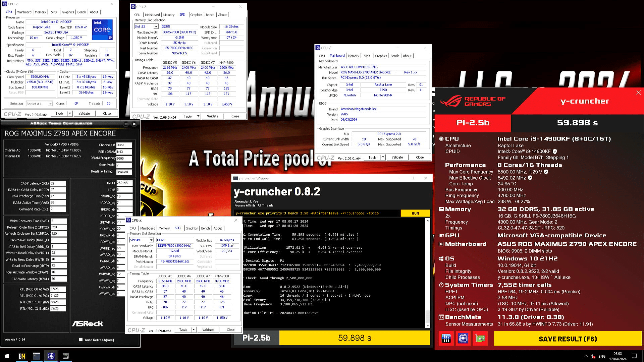
Task: Open GPU-Z graphics card icon in BenchMate
Action: click(x=480, y=339)
